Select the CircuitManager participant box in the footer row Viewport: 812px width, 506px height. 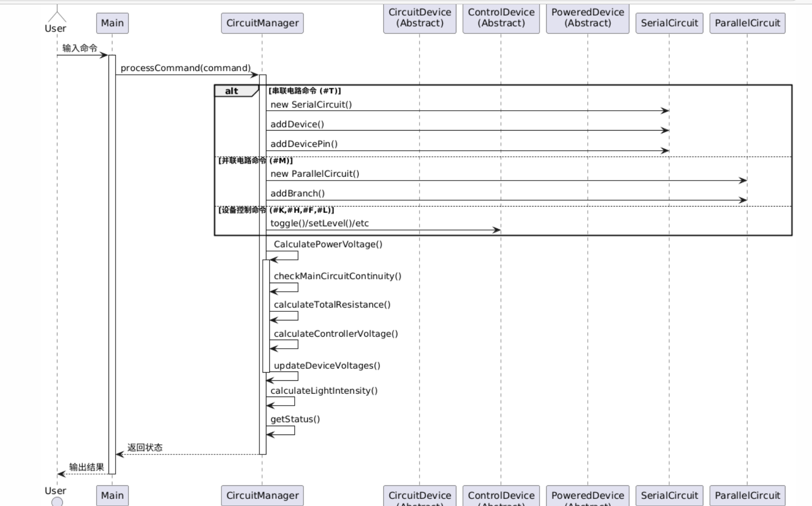click(x=262, y=496)
